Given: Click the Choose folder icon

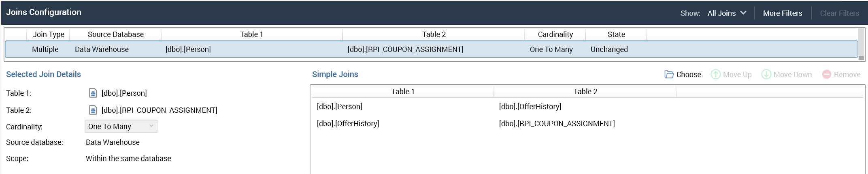Looking at the screenshot, I should [669, 75].
